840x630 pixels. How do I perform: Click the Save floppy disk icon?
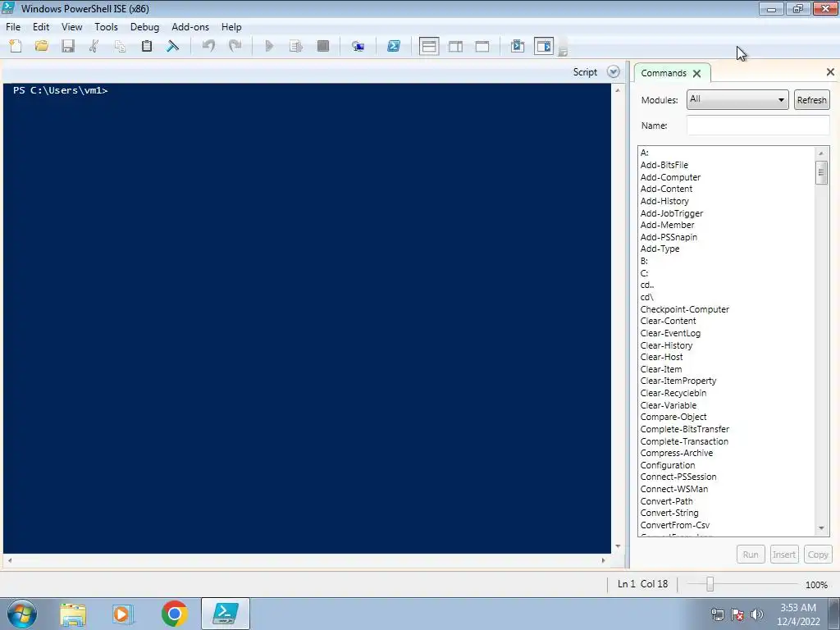coord(68,46)
